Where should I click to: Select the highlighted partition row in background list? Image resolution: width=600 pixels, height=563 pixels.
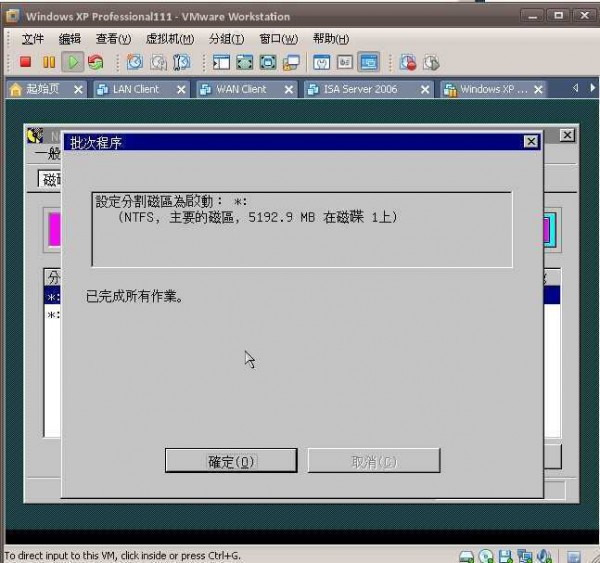[53, 295]
